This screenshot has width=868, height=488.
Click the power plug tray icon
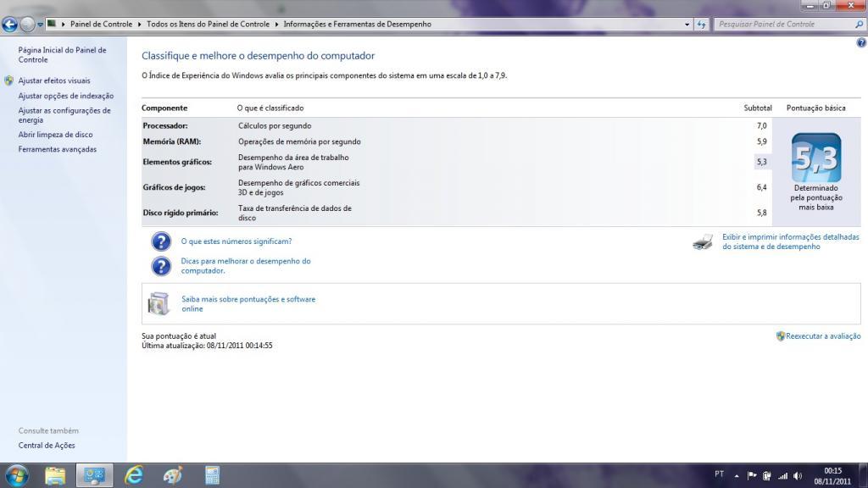click(766, 476)
